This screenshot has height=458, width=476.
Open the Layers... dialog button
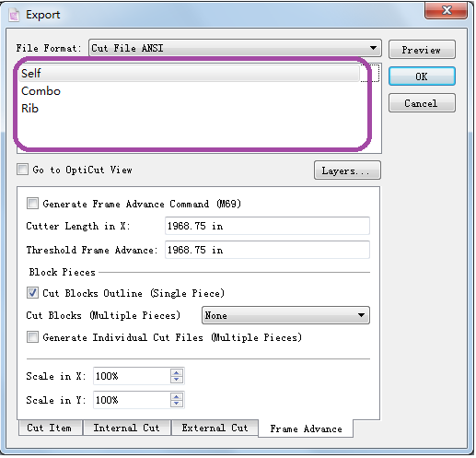347,170
